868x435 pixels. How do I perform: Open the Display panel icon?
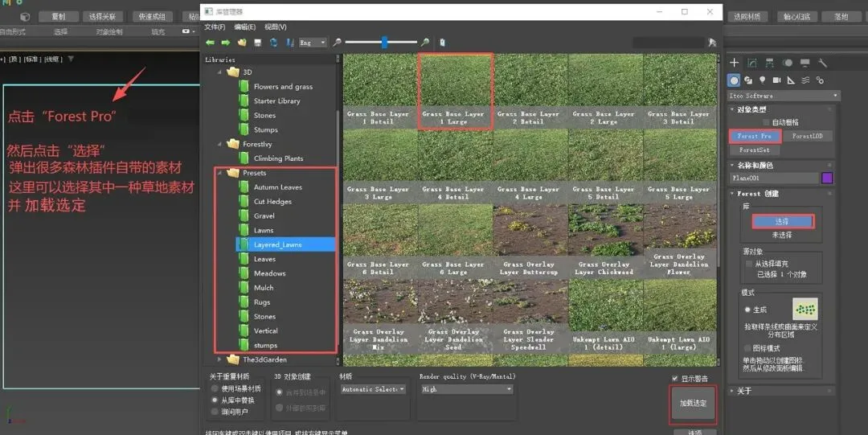[805, 63]
